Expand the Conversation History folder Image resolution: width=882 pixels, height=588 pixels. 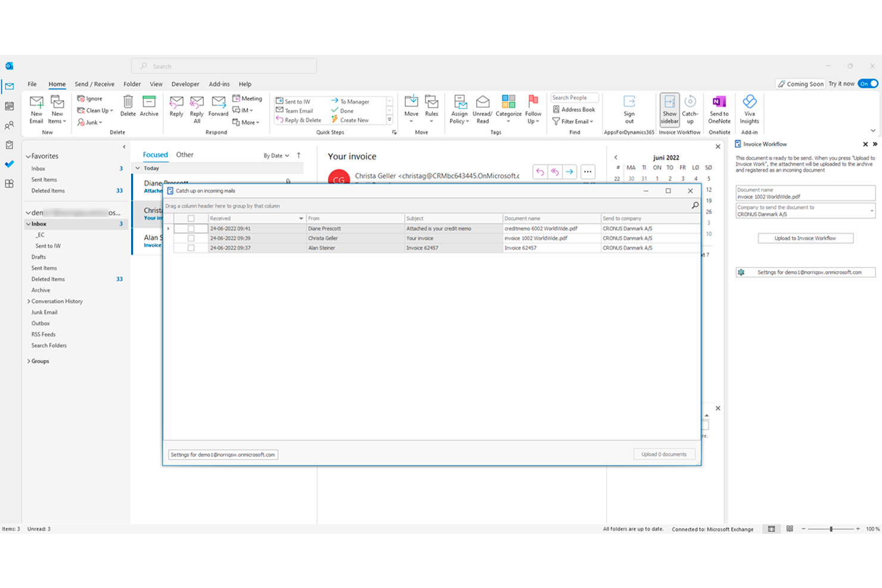(29, 301)
